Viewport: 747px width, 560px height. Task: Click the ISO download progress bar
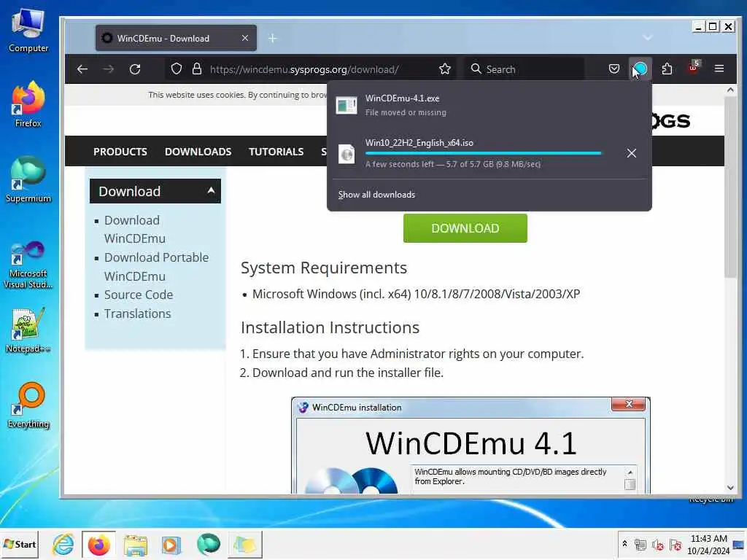pos(483,153)
